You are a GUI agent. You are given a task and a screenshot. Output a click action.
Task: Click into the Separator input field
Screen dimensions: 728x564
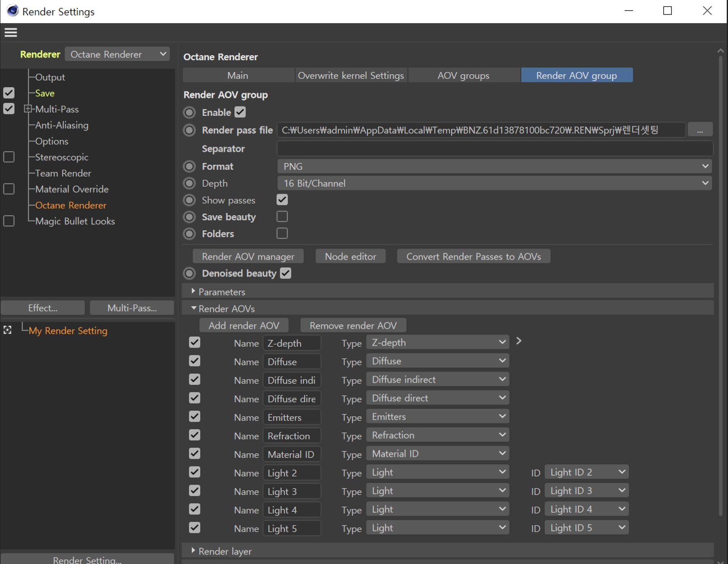click(495, 148)
